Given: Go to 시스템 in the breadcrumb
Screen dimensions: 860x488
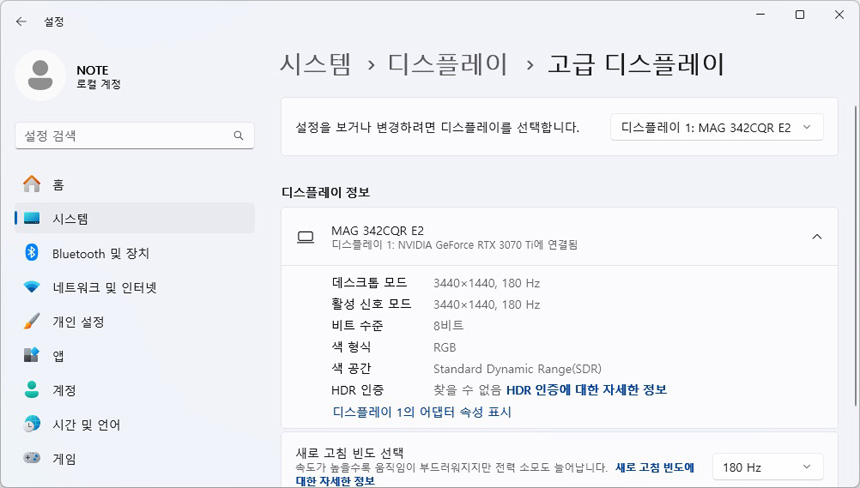Looking at the screenshot, I should click(315, 65).
